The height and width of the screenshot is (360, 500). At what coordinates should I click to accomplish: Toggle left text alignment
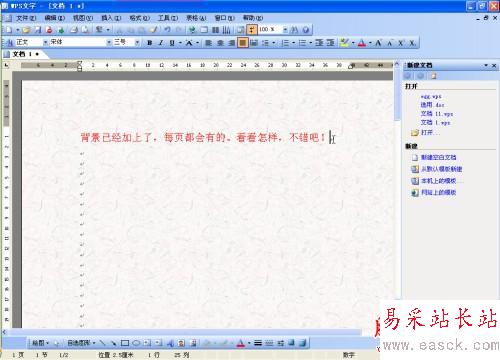click(209, 43)
